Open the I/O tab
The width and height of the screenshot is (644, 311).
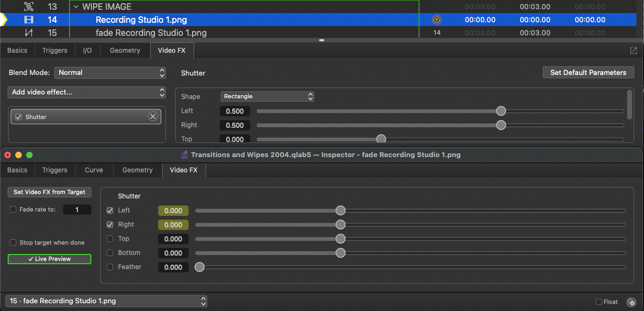pyautogui.click(x=87, y=51)
